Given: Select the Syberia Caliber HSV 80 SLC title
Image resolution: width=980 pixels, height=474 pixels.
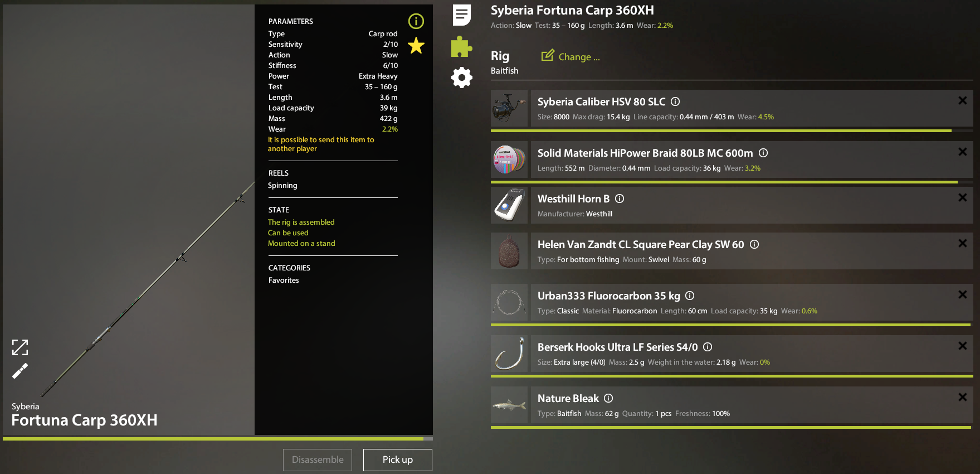Looking at the screenshot, I should tap(601, 101).
